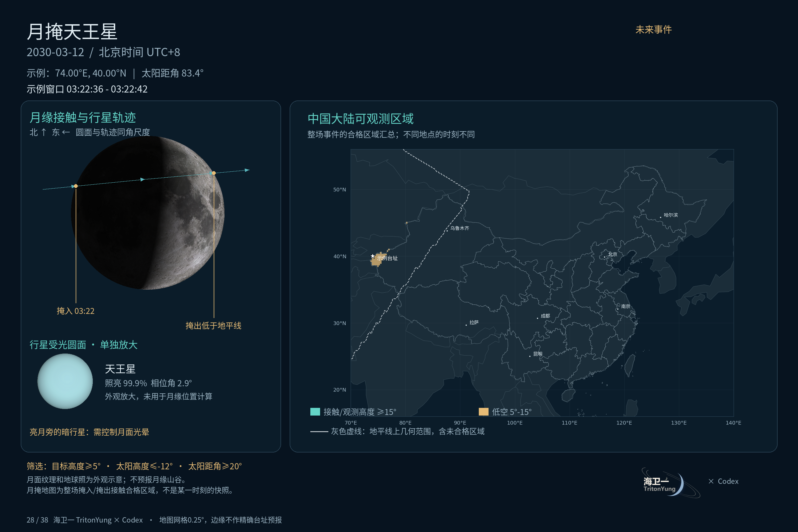The image size is (798, 532).
Task: Click the 未来事件 label
Action: (653, 30)
